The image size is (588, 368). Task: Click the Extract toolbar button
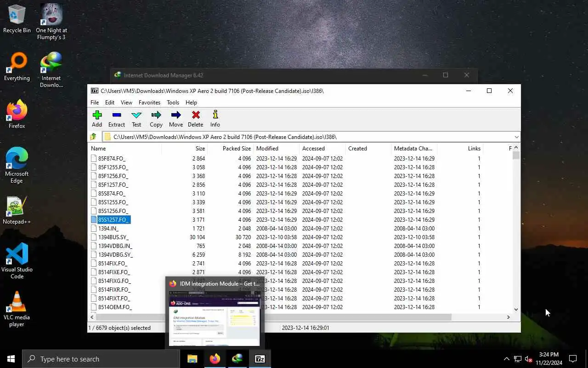coord(117,119)
